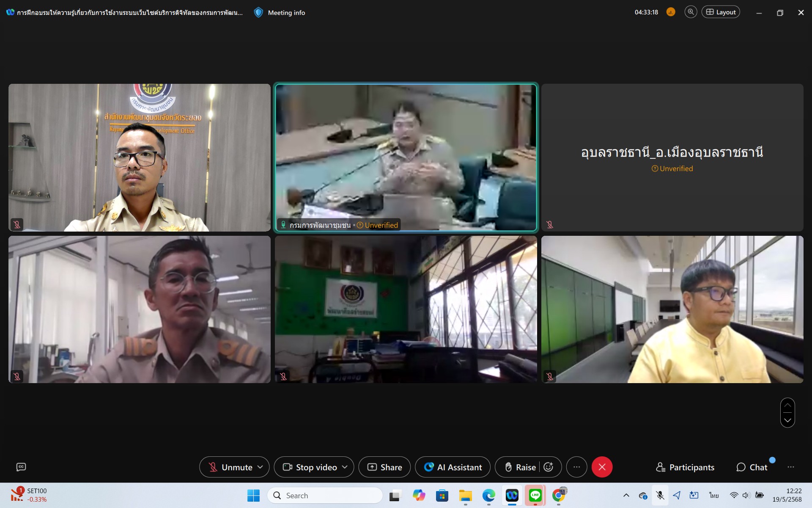
Task: Expand the video options arrow beside Stop video
Action: point(345,467)
